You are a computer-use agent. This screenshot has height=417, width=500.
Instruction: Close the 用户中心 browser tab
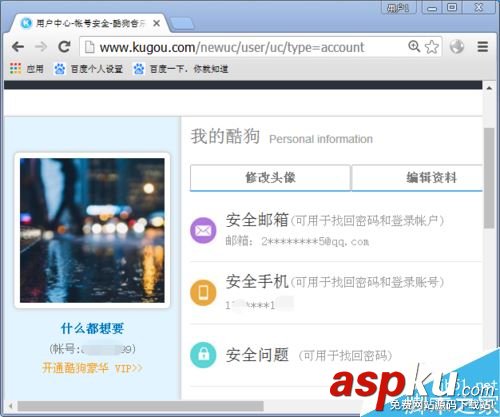pyautogui.click(x=156, y=24)
